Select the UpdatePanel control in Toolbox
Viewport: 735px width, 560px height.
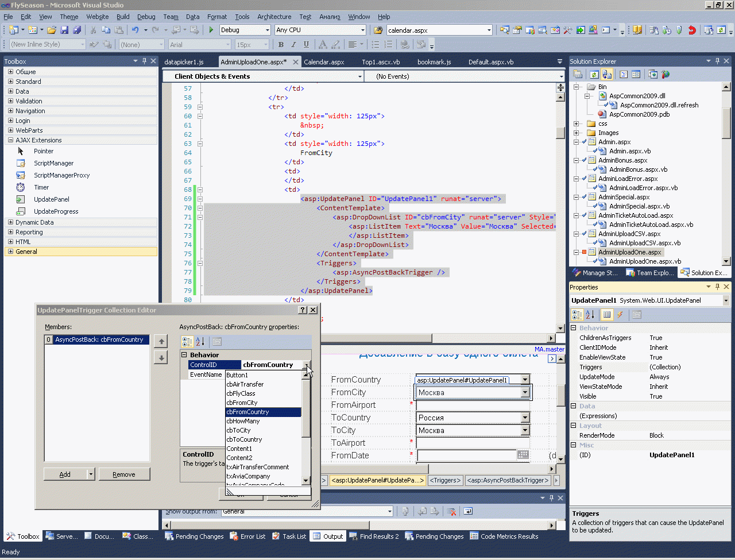point(51,199)
